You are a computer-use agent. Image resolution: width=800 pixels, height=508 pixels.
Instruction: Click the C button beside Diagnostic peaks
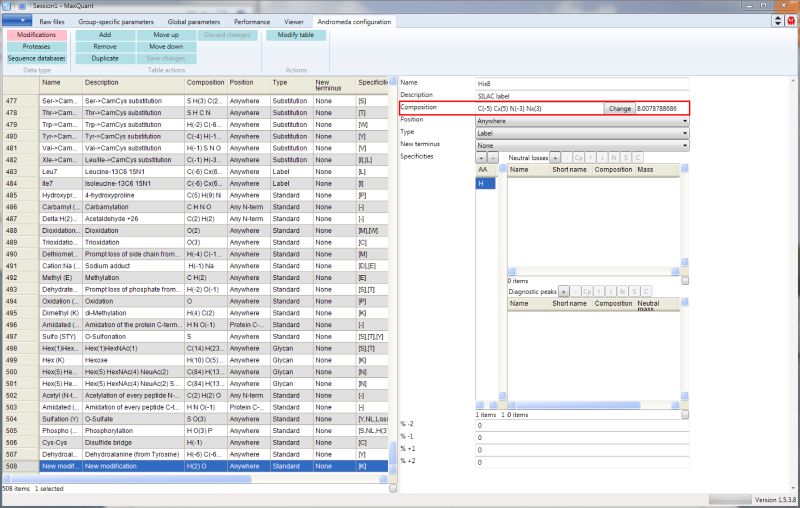646,291
